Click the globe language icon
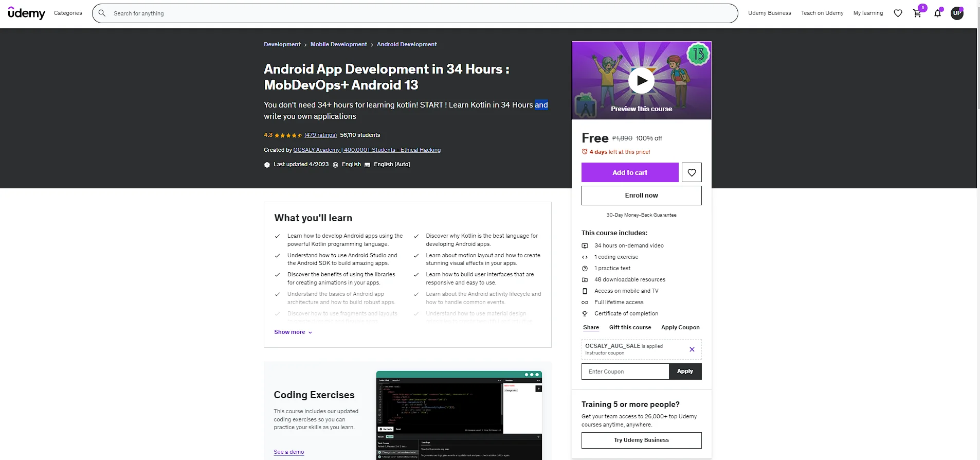The height and width of the screenshot is (460, 980). coord(335,165)
